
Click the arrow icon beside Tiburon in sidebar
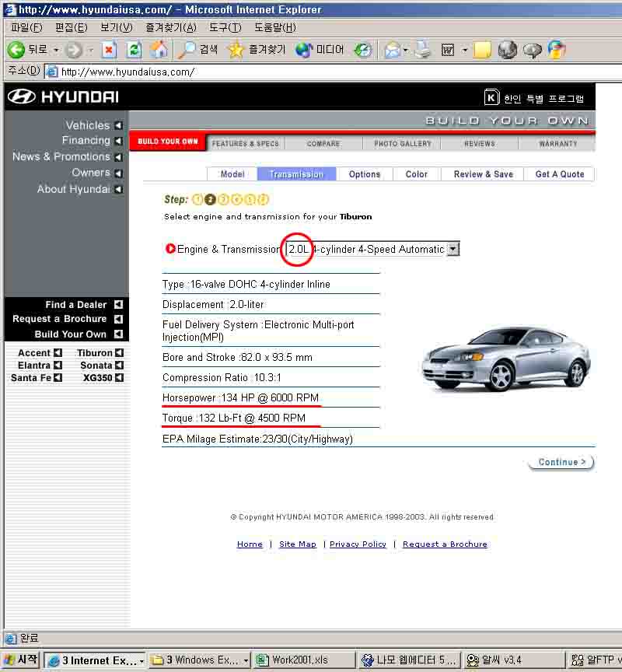pos(120,352)
